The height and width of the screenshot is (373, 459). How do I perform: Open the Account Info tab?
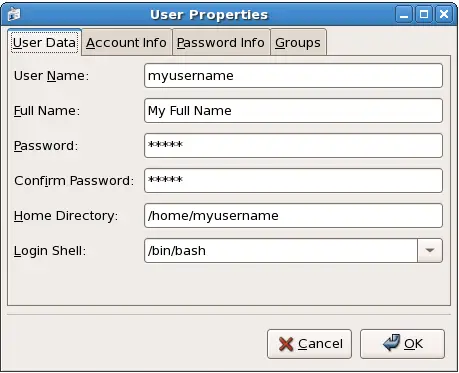(126, 42)
